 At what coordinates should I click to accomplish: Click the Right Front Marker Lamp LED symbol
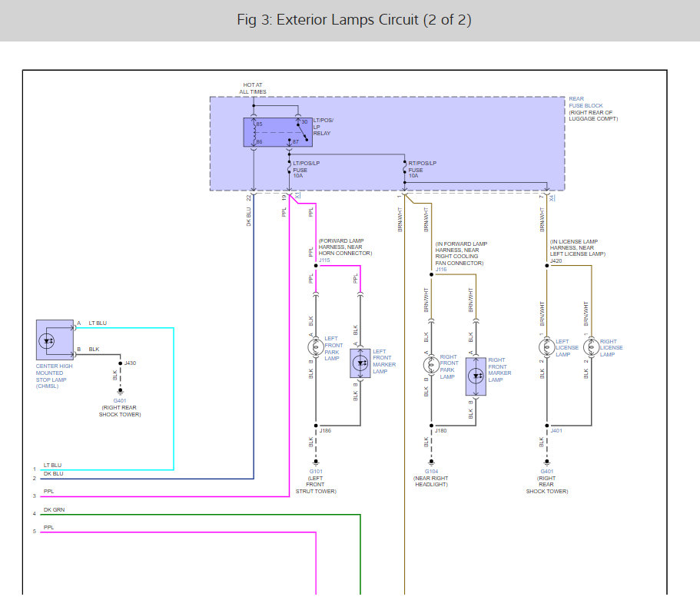(476, 376)
